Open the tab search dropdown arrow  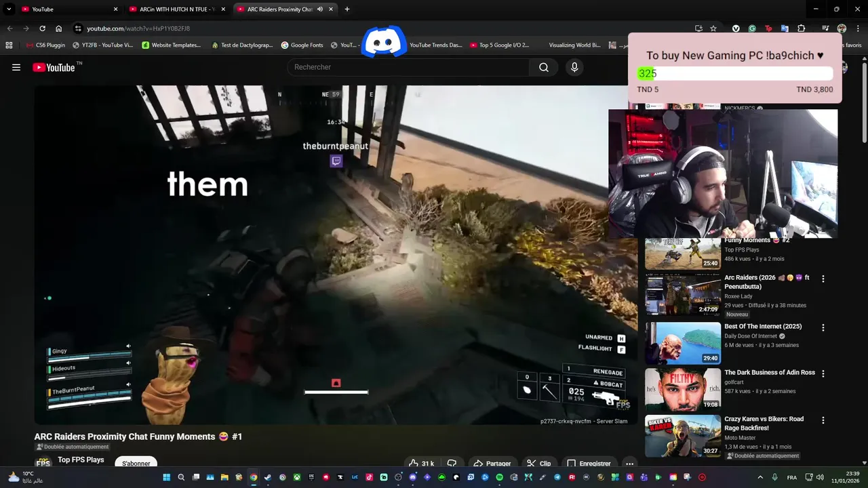[x=9, y=9]
